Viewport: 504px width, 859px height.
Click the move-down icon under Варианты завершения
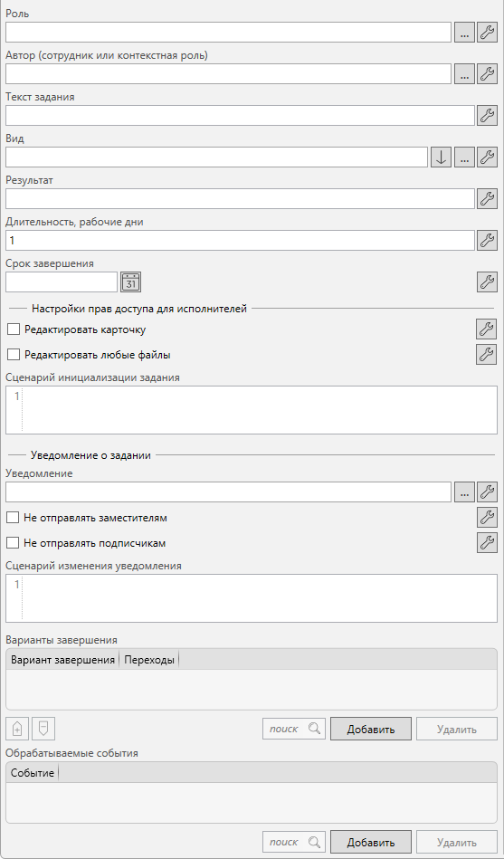click(x=43, y=730)
